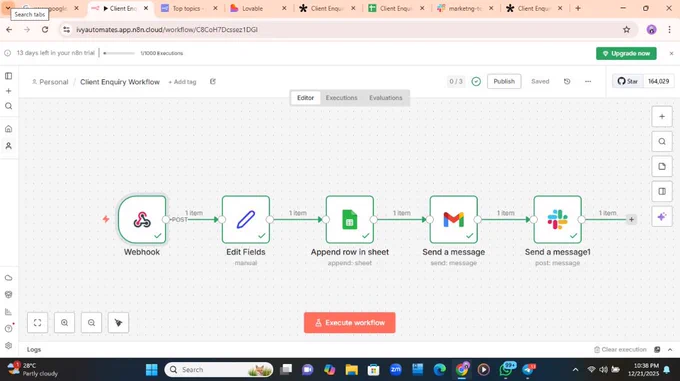Open Logs panel in new window icon
Image resolution: width=680 pixels, height=381 pixels.
point(657,349)
